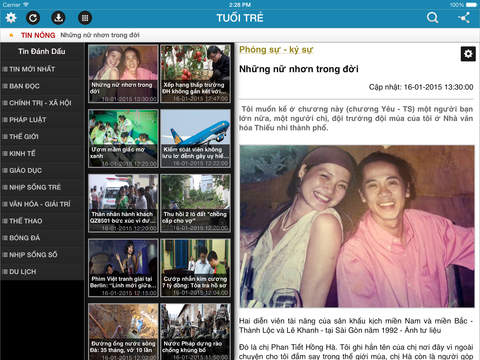Tap the share icon at top right
480x360 pixels.
tap(464, 18)
